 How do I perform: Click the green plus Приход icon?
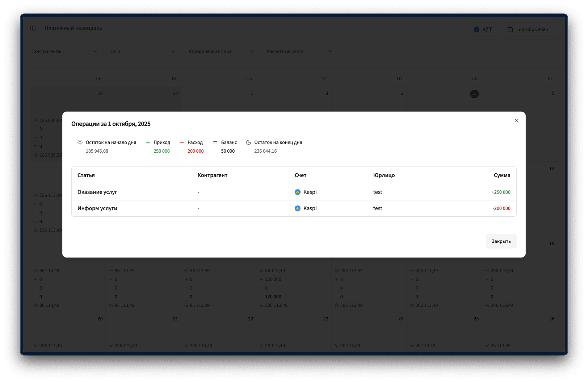pos(148,143)
